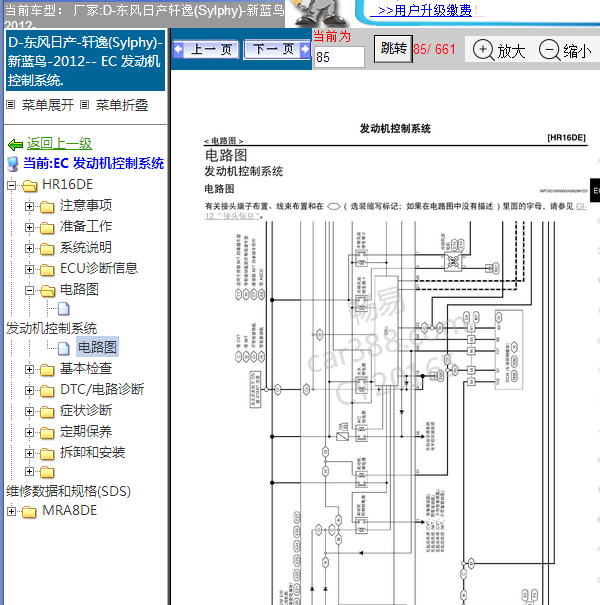600x605 pixels.
Task: Go to next page with 下一页 button
Action: pyautogui.click(x=277, y=49)
